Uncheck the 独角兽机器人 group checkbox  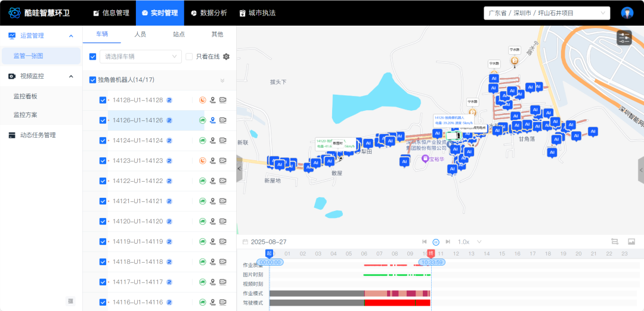tap(92, 80)
